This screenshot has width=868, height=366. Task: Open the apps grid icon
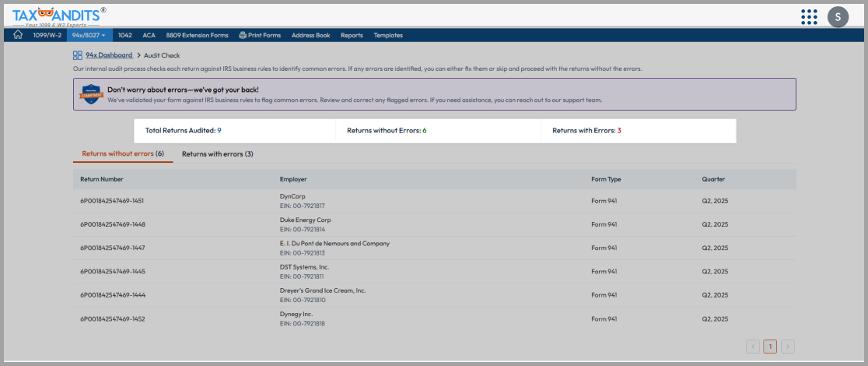pos(809,16)
